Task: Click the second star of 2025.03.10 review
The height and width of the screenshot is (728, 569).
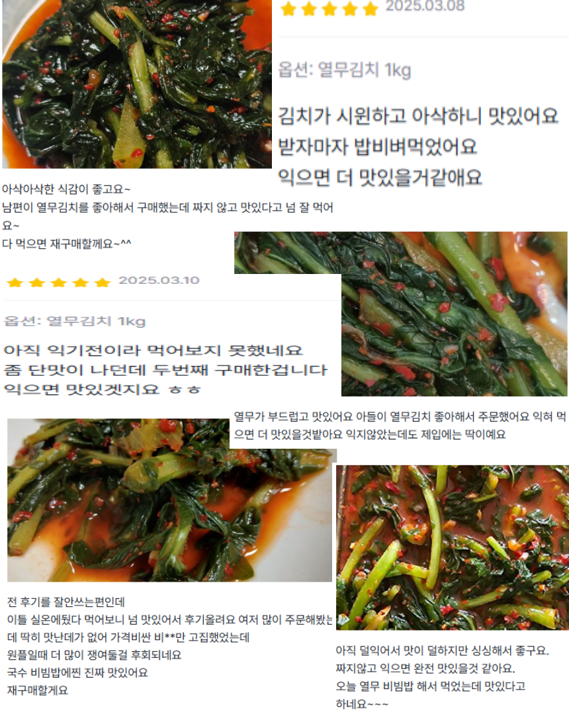Action: 37,283
